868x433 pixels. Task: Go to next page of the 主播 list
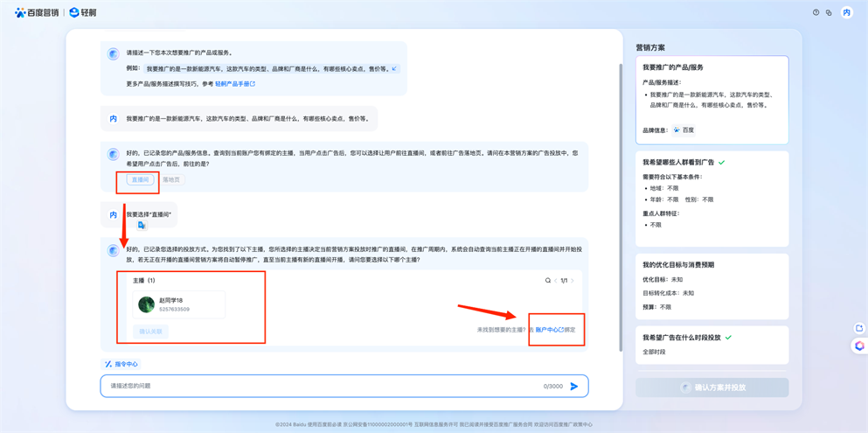[x=573, y=281]
